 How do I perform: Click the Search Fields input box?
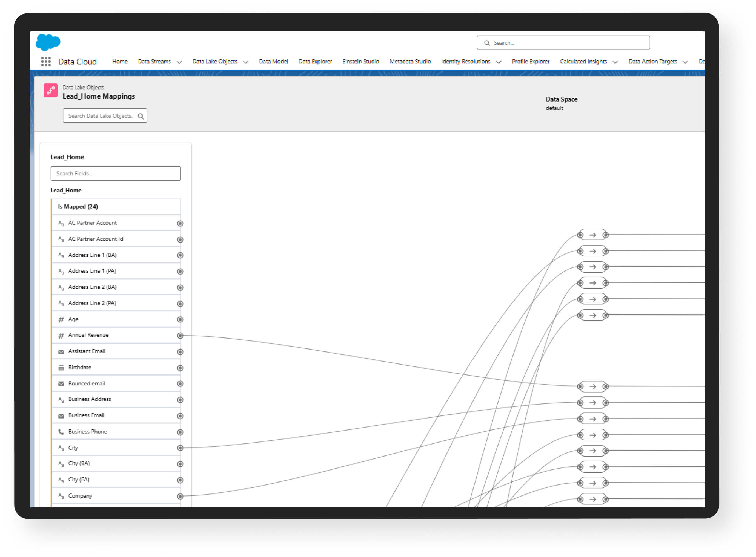(x=115, y=173)
